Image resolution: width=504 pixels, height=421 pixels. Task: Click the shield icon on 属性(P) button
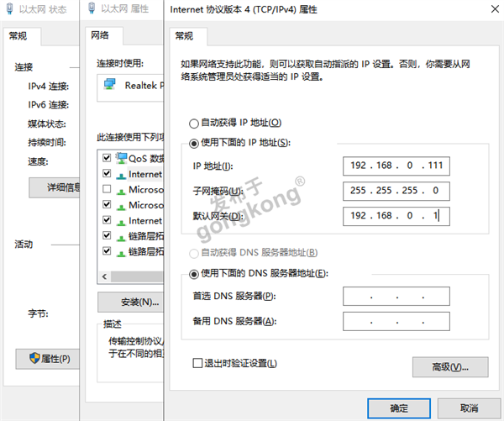[x=34, y=359]
